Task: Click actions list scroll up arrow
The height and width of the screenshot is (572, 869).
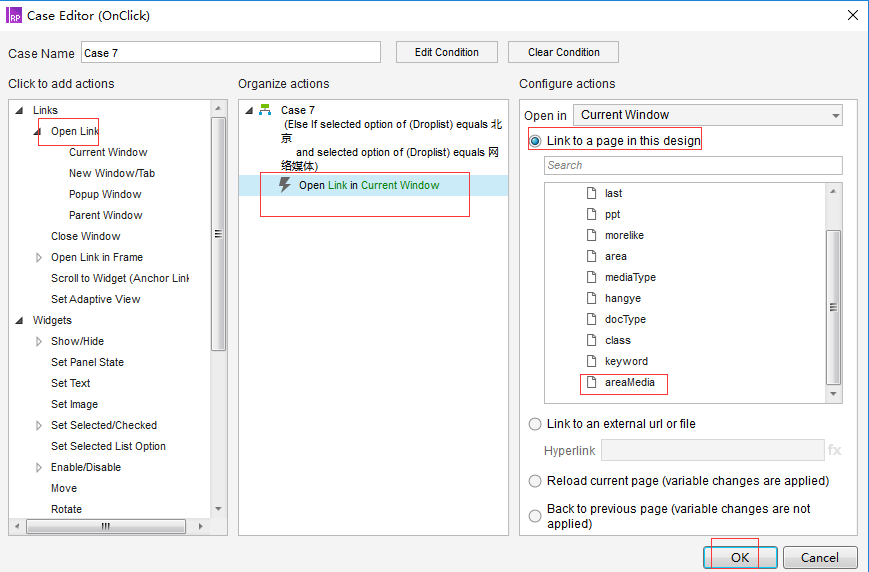Action: click(x=218, y=108)
